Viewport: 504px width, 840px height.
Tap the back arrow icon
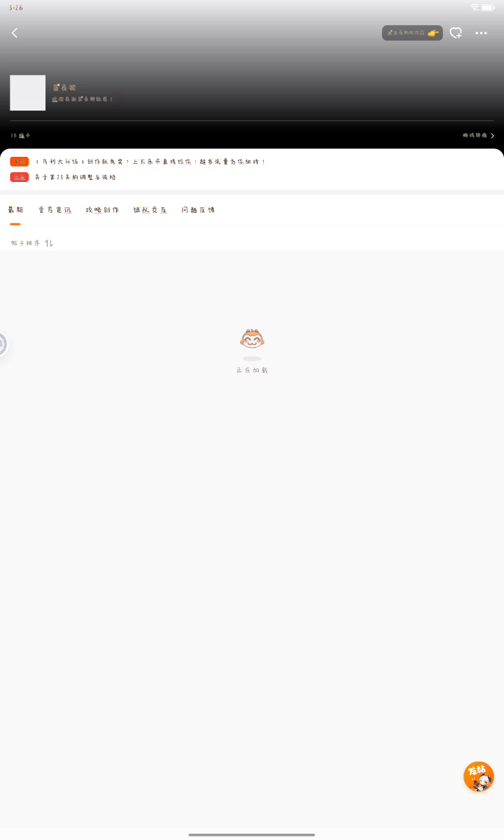15,33
